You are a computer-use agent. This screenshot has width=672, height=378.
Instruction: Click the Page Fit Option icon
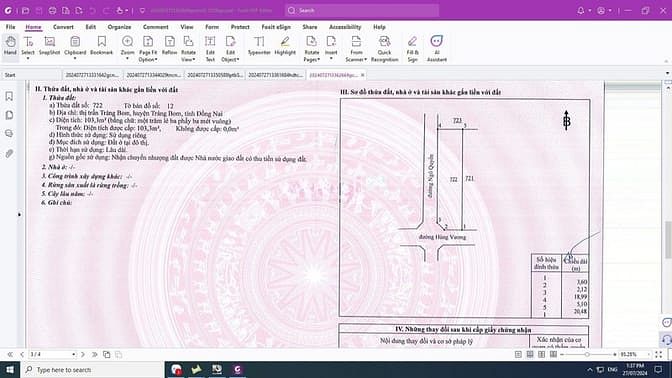tap(148, 42)
